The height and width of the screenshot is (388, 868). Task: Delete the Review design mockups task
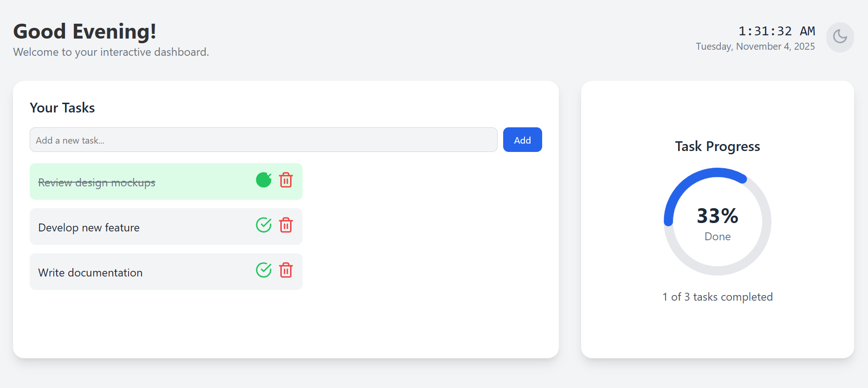[x=286, y=180]
